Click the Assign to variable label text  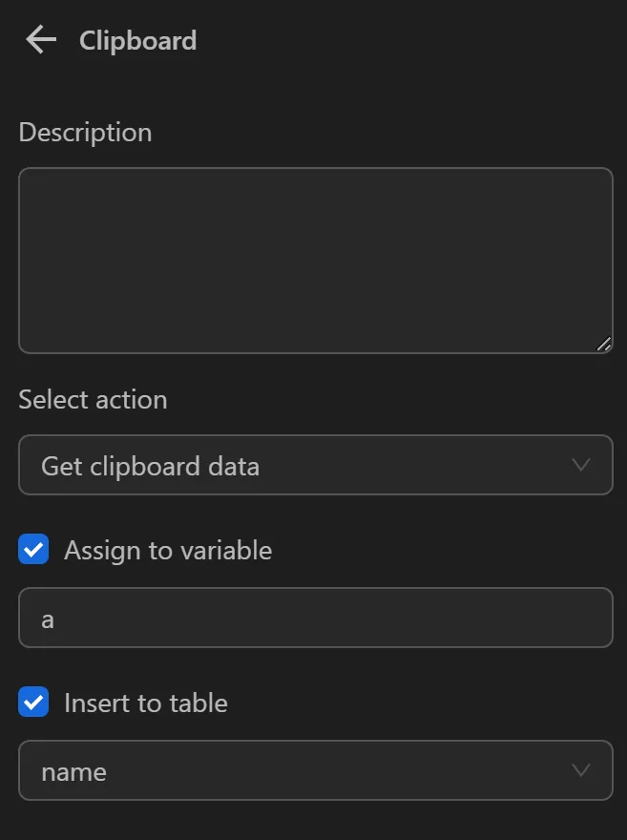[x=167, y=550]
